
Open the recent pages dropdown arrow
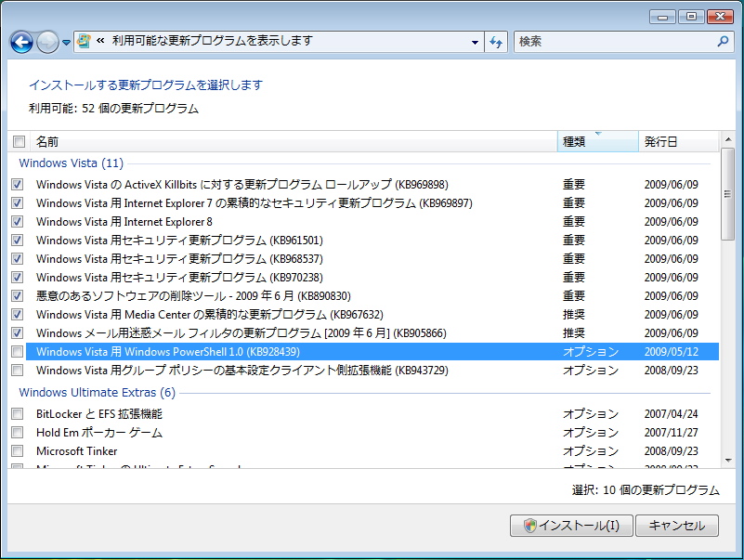click(67, 43)
